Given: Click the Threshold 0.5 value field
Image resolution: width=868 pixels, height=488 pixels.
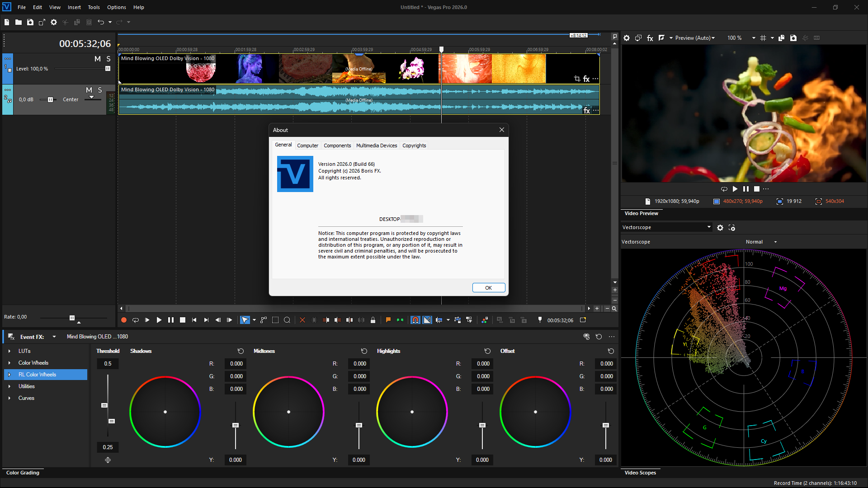Looking at the screenshot, I should [x=108, y=364].
